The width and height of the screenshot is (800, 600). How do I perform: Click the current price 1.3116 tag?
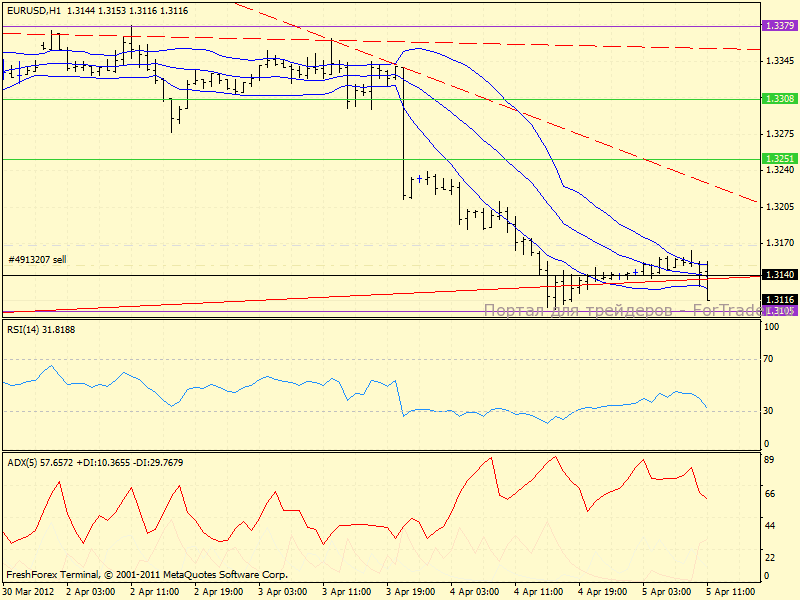(778, 300)
